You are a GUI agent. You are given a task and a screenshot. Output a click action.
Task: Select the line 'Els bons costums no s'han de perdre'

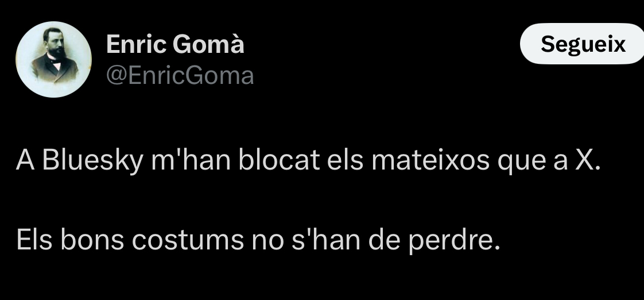tap(258, 240)
